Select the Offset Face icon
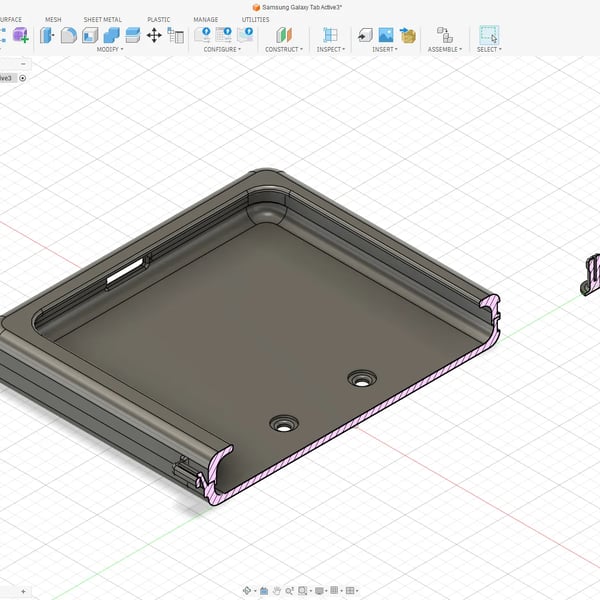The width and height of the screenshot is (600, 600). click(133, 35)
